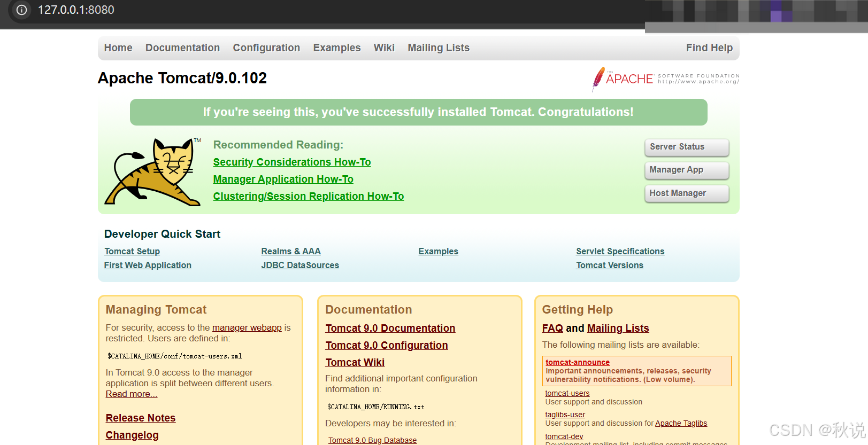Open Security Considerations How-To link

click(x=292, y=162)
